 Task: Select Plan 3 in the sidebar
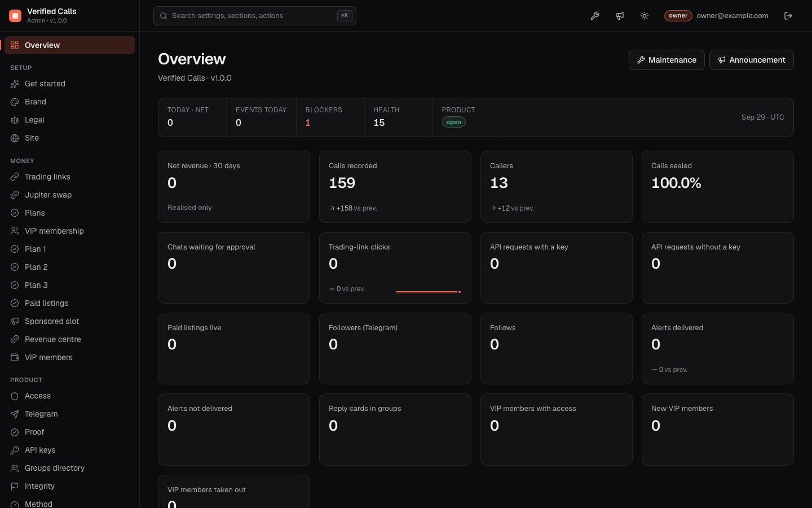[69, 285]
